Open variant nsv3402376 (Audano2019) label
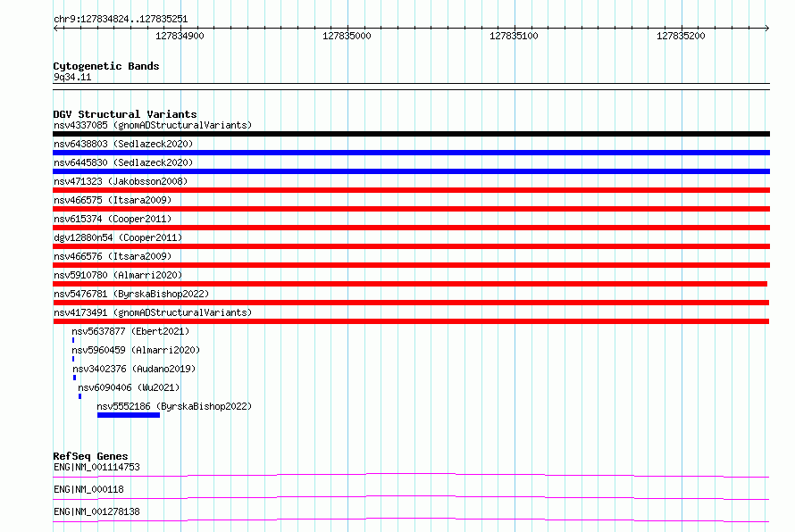Image resolution: width=795 pixels, height=532 pixels. coord(134,369)
